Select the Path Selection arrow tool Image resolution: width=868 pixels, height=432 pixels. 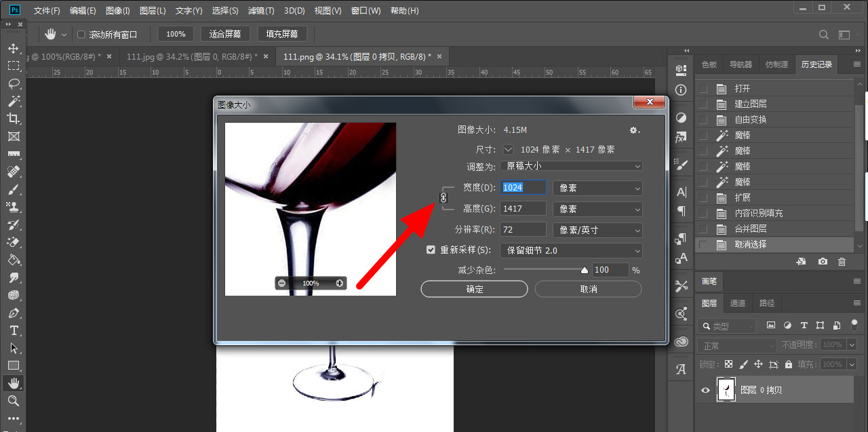pos(14,348)
